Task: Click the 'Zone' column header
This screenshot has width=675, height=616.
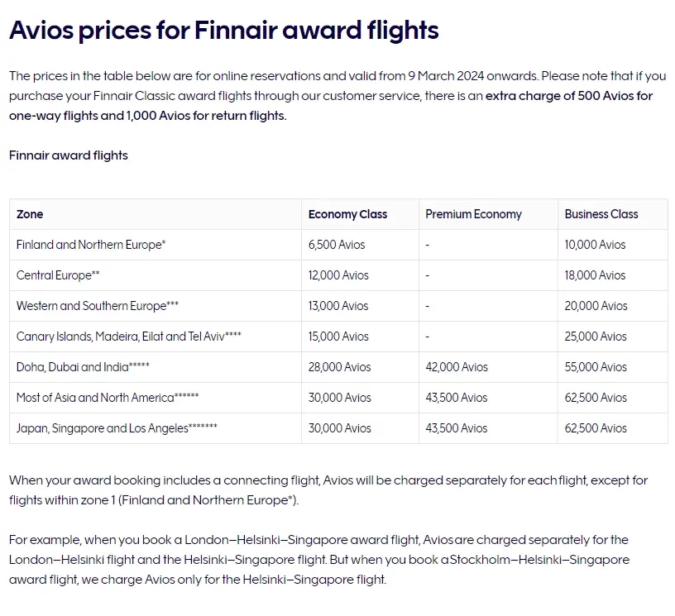Action: click(30, 214)
